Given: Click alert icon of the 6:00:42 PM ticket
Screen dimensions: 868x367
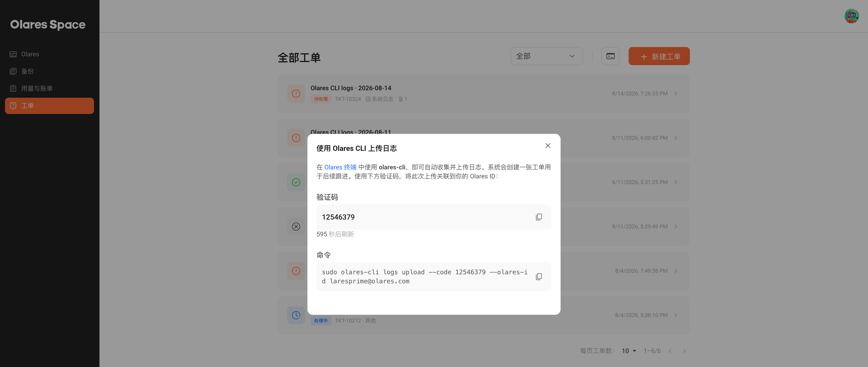Looking at the screenshot, I should (x=296, y=138).
